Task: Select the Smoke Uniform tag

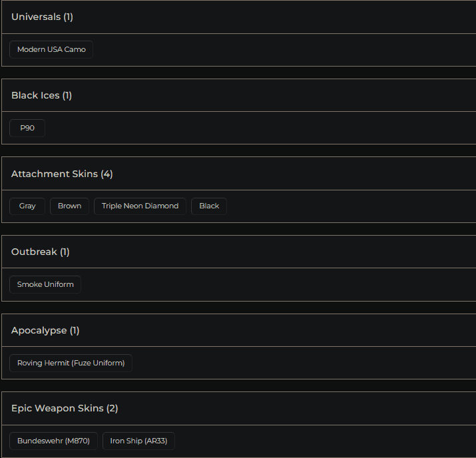Action: (x=45, y=284)
